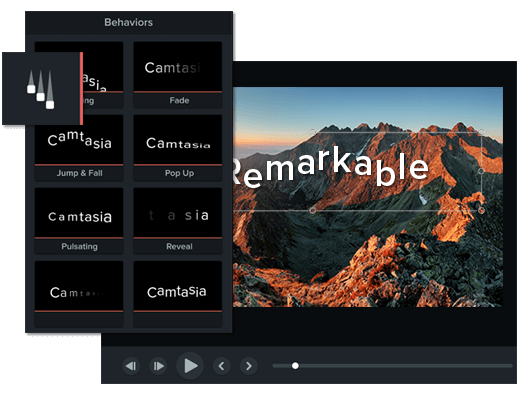Go to previous marker with left chevron

point(222,366)
